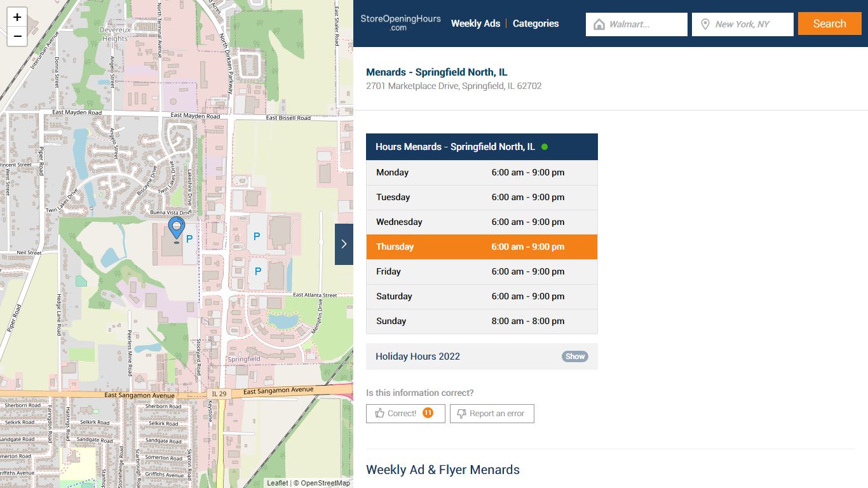Click the Friday hours row
Viewport: 868px width, 488px height.
coord(482,272)
